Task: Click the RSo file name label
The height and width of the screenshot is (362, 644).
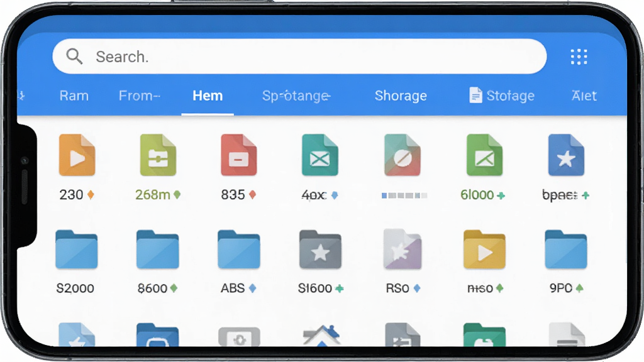Action: (397, 288)
